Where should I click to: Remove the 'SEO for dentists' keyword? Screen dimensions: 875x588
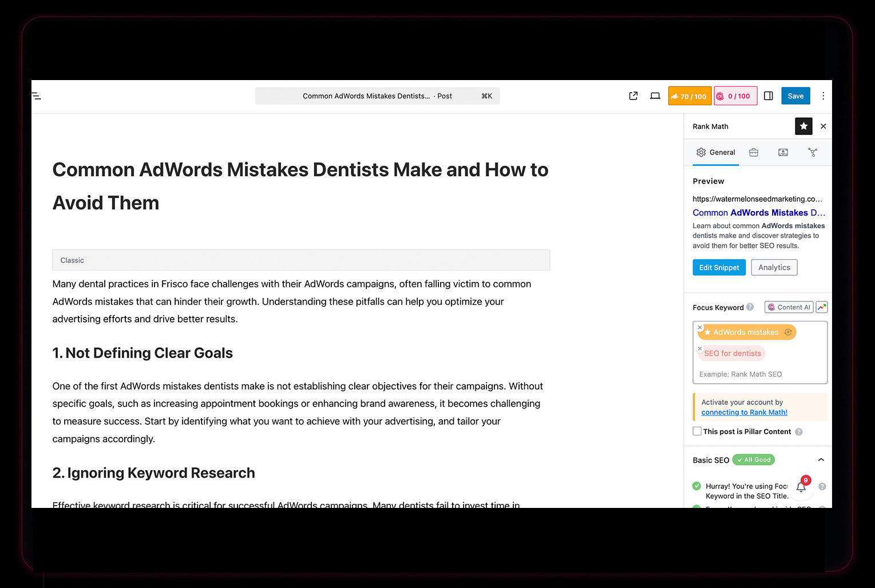coord(700,348)
